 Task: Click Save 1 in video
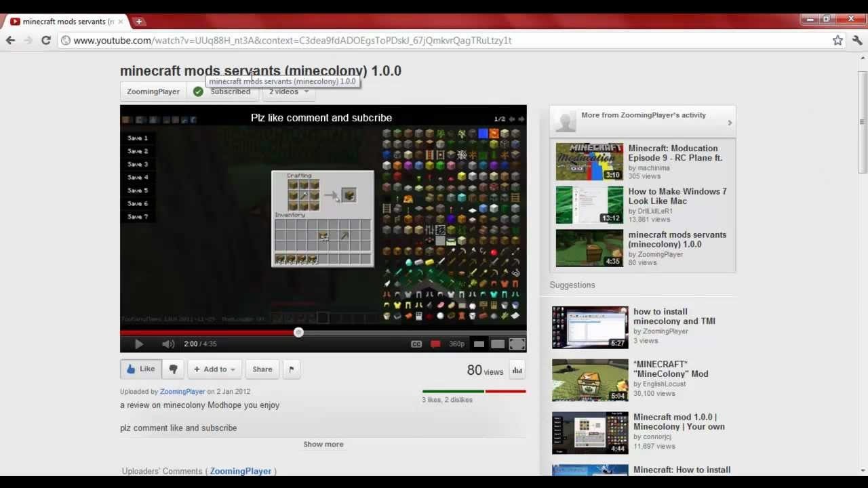(x=137, y=138)
